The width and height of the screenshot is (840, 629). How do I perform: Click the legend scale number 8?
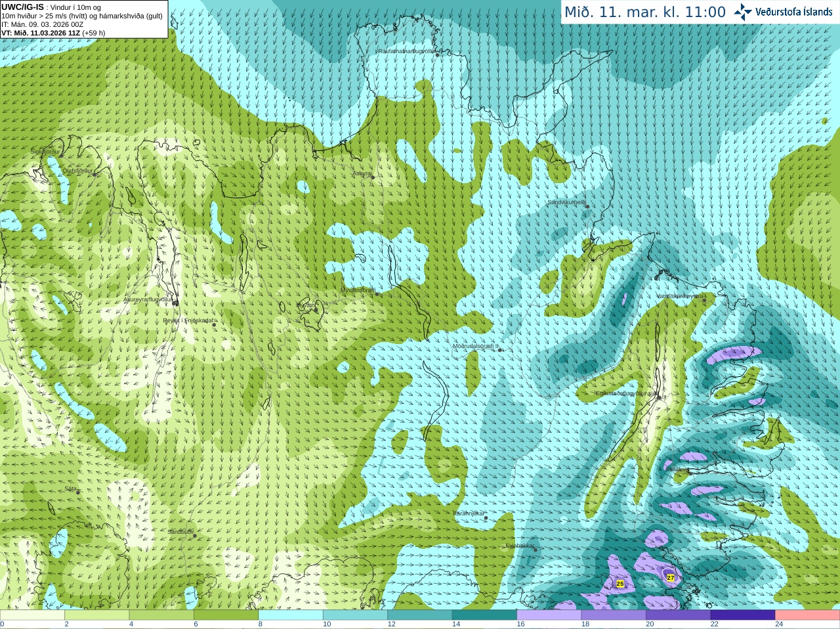coord(261,624)
